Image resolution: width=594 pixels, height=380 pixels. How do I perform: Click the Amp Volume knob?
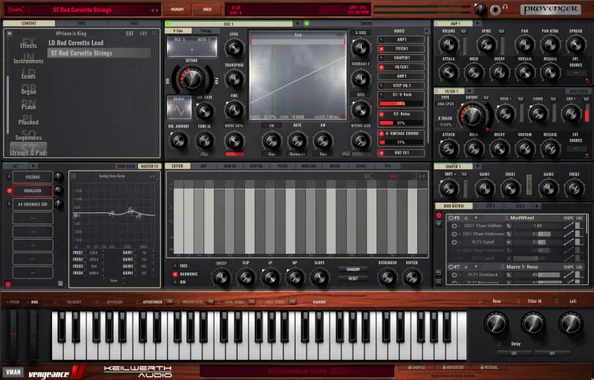449,45
